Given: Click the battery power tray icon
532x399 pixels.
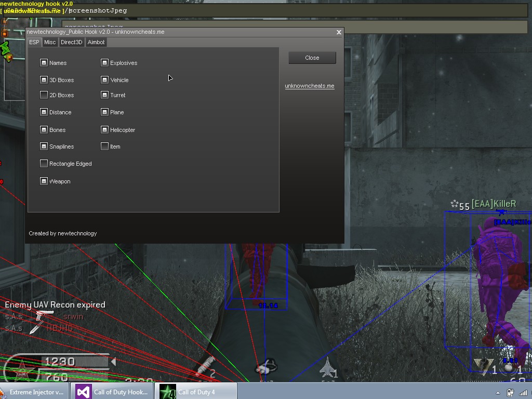Looking at the screenshot, I should 511,393.
